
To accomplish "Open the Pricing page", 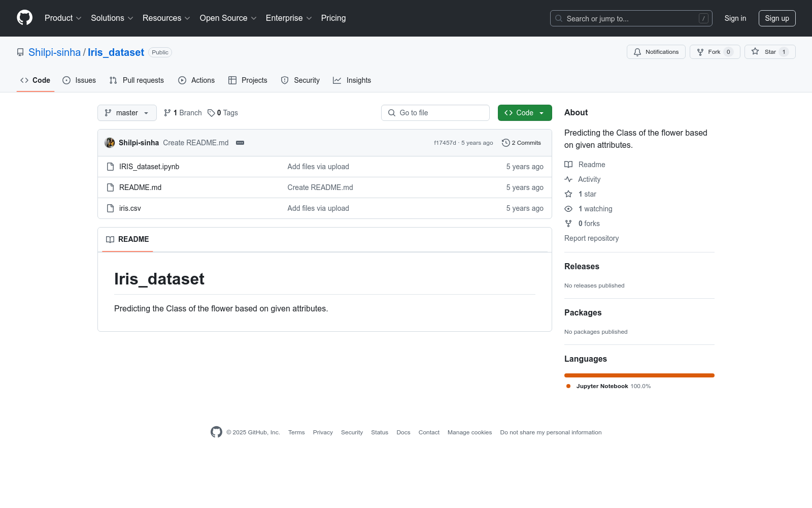I will (x=333, y=18).
